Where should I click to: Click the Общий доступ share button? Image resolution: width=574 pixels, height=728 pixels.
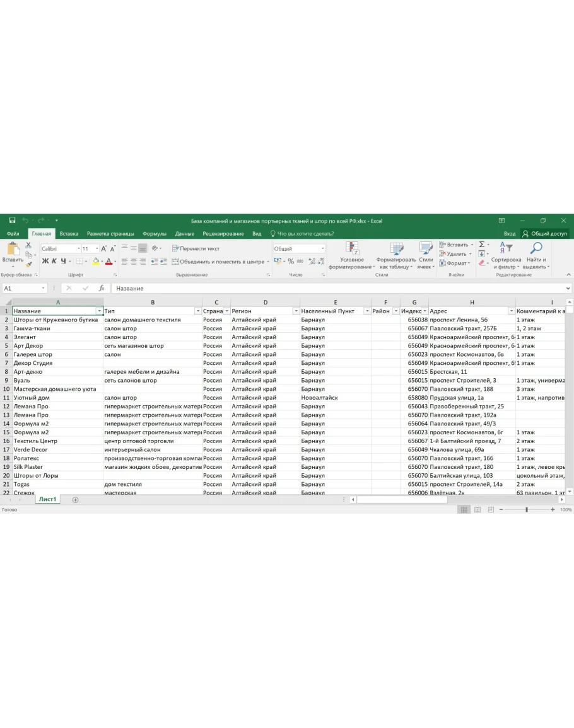(545, 234)
